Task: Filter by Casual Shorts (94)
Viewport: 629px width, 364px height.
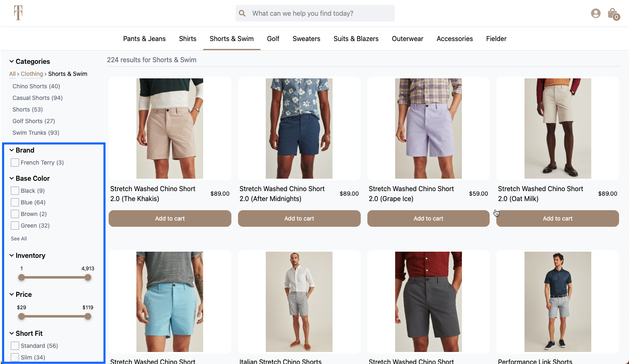Action: coord(37,98)
